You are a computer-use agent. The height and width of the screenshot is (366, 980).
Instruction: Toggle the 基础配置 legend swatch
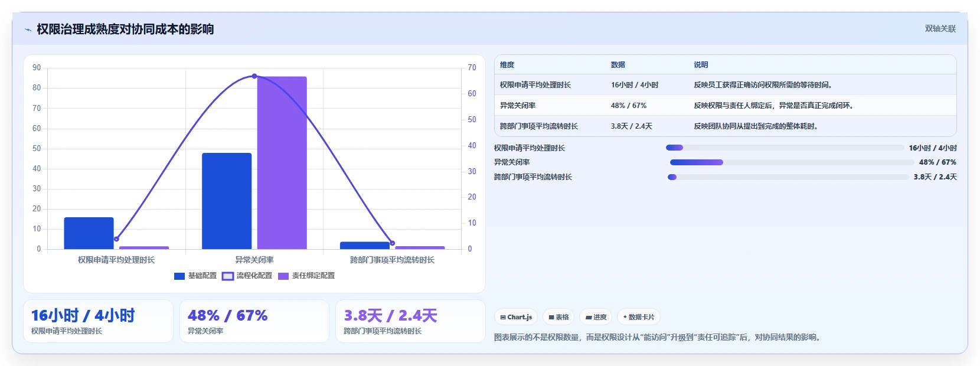coord(179,276)
